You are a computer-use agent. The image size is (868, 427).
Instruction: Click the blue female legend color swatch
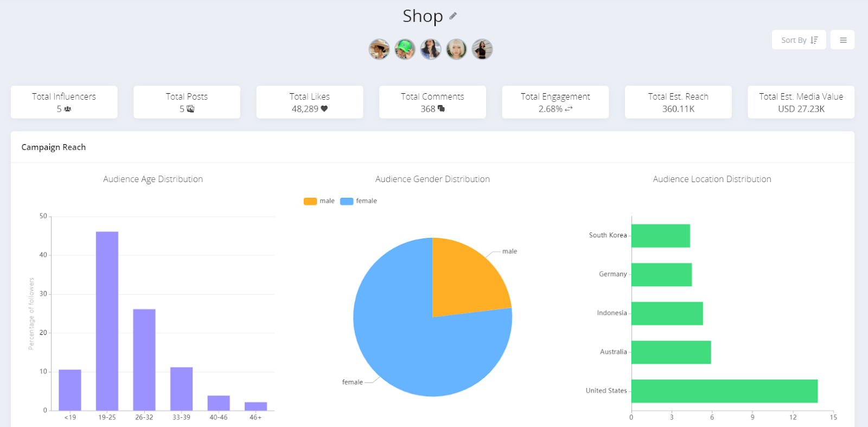coord(347,202)
